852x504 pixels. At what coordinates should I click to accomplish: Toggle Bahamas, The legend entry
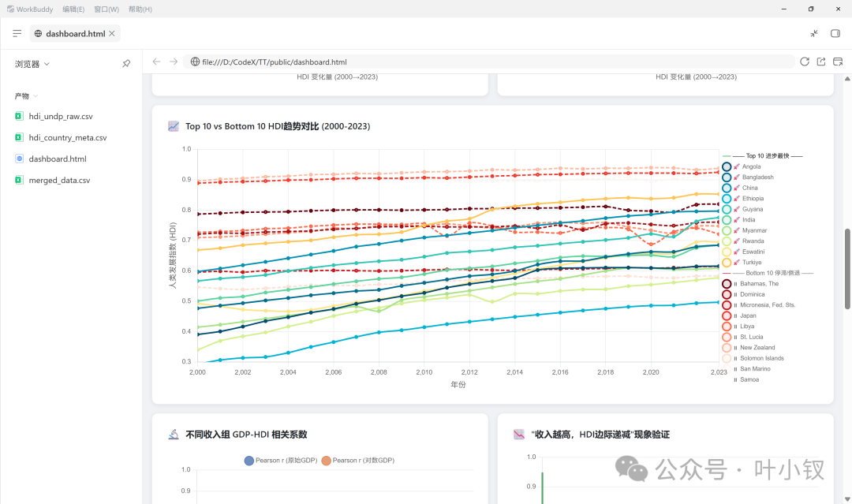(750, 283)
